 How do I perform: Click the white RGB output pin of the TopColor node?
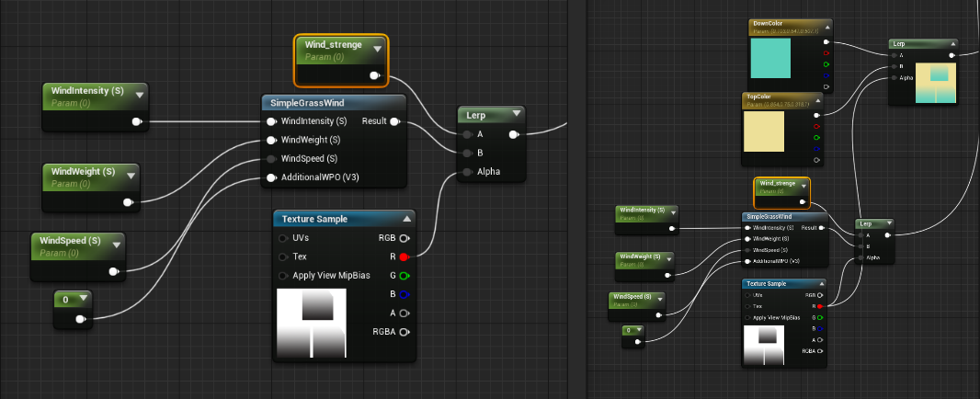point(817,115)
